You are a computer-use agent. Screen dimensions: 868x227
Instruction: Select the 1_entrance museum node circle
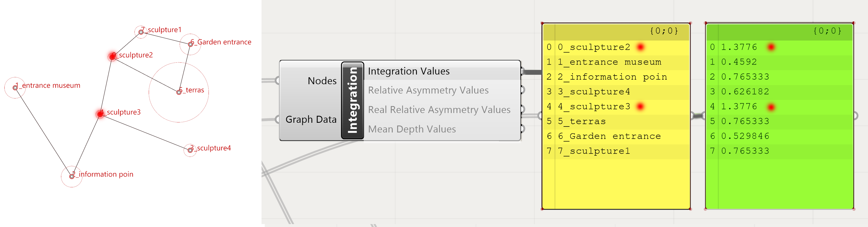click(x=15, y=88)
